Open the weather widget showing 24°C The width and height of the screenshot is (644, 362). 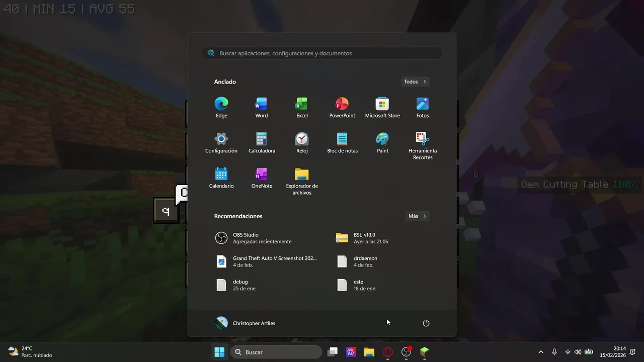(x=30, y=352)
